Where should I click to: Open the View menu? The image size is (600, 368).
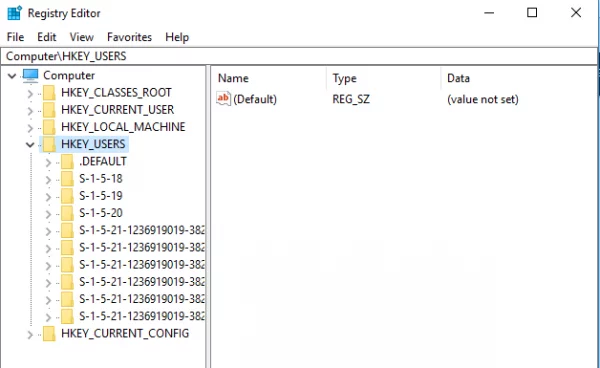click(x=82, y=37)
